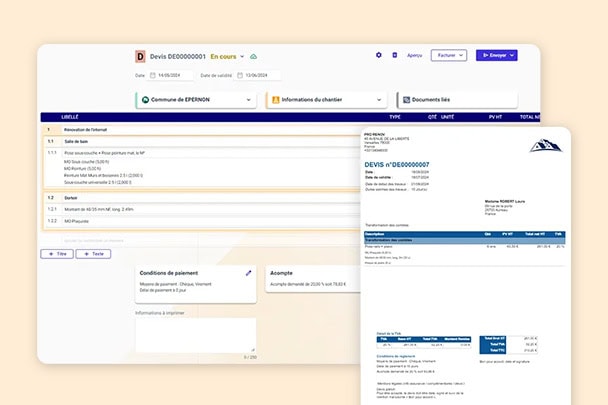608x405 pixels.
Task: Click the add line search field below table
Action: pos(202,241)
